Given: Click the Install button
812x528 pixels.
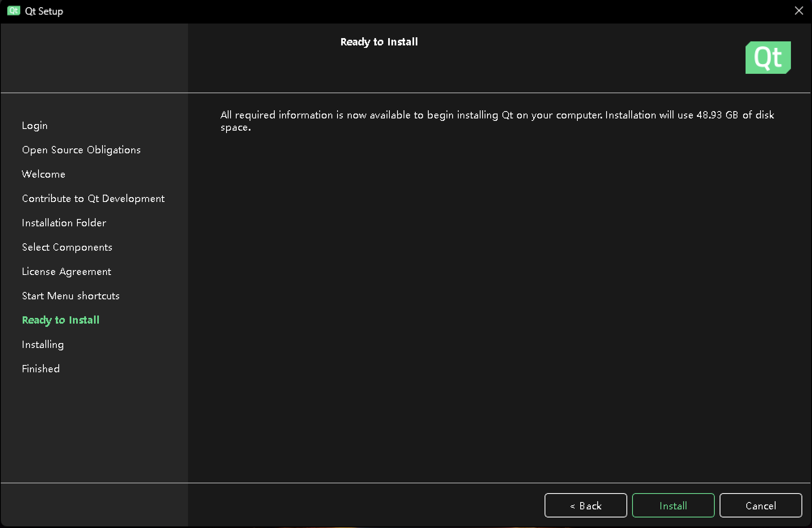Looking at the screenshot, I should click(673, 505).
